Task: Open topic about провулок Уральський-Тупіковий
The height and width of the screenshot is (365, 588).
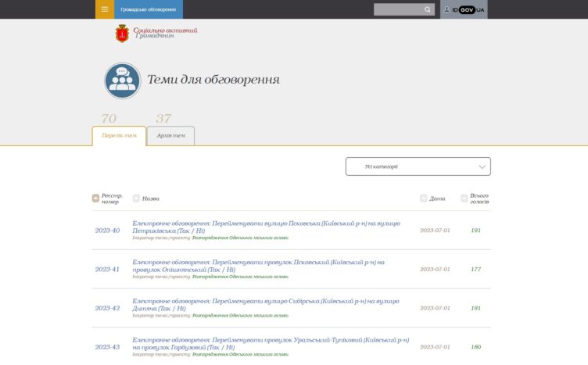Action: click(271, 343)
